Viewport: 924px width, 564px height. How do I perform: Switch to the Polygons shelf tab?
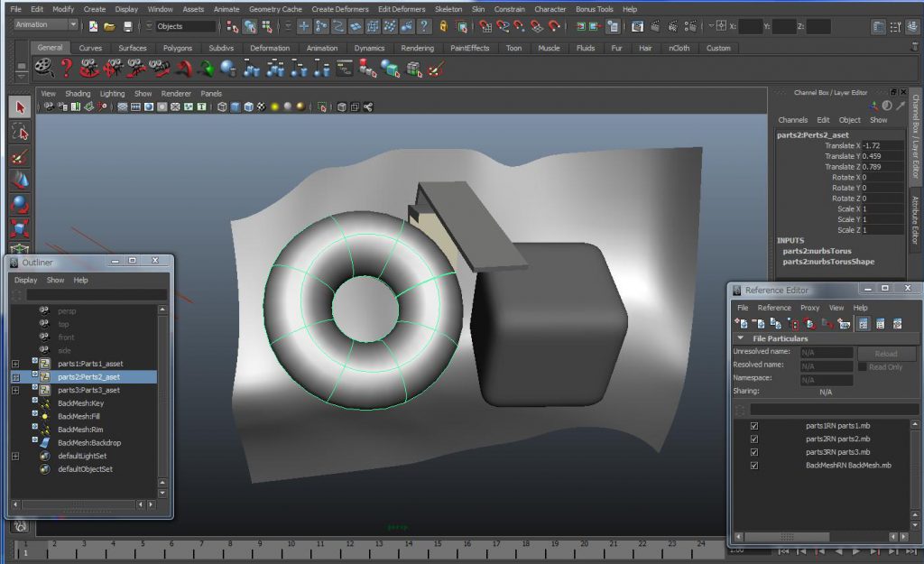[x=178, y=49]
